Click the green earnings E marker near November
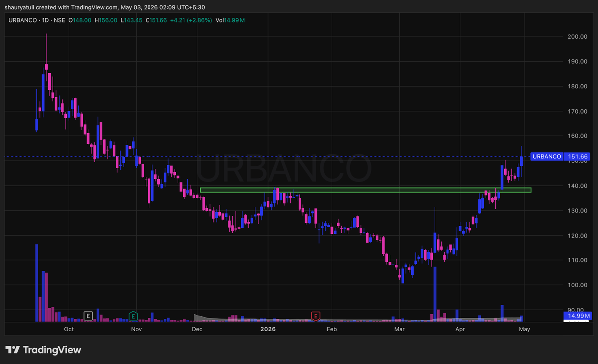The height and width of the screenshot is (364, 598). tap(133, 316)
